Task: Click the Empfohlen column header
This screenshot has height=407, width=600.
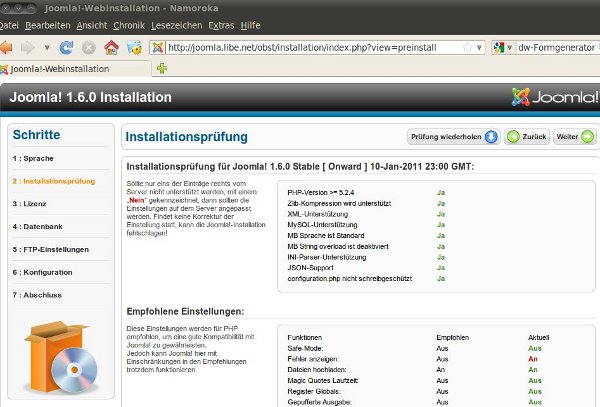Action: coord(453,337)
